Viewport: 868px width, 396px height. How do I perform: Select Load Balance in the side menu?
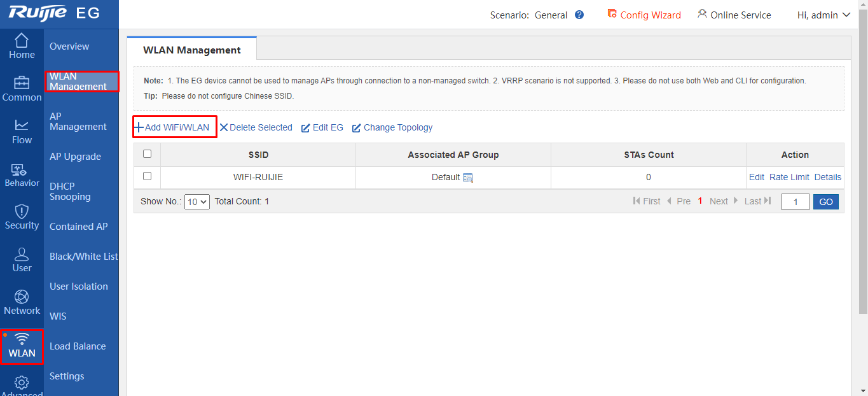[78, 346]
